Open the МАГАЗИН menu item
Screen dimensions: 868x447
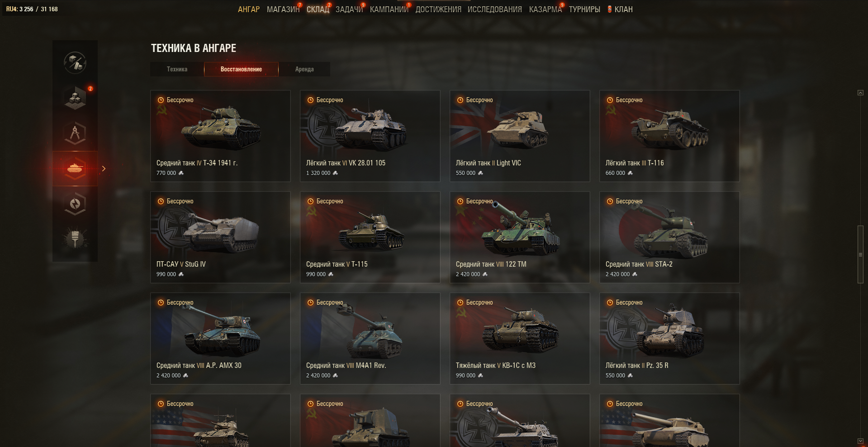[x=283, y=9]
